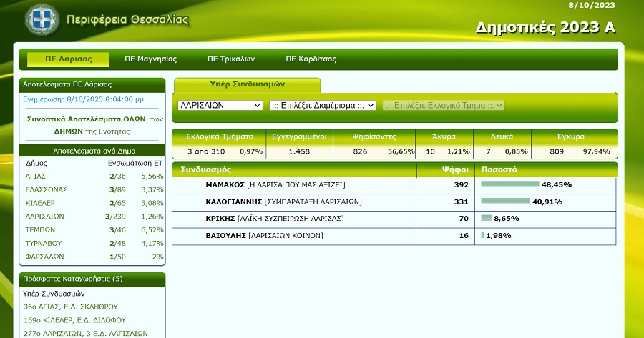Choose ΚΙΛΕΛΕΡ from municipality list
This screenshot has width=644, height=338.
click(40, 203)
